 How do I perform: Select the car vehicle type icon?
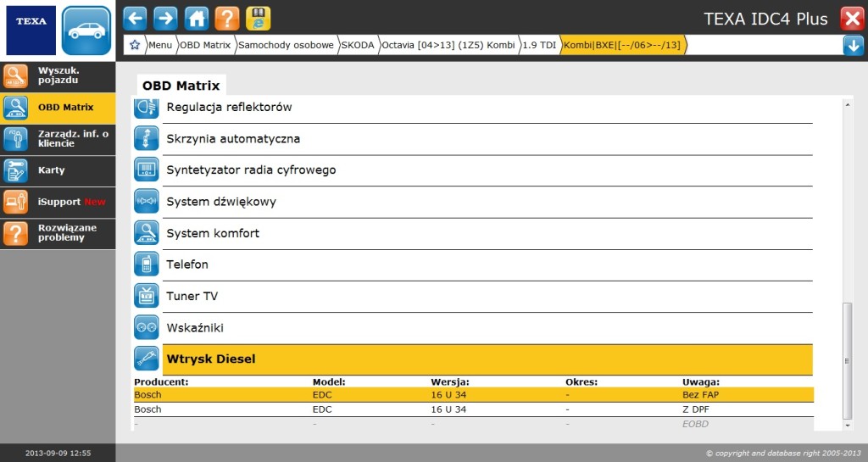click(x=86, y=31)
